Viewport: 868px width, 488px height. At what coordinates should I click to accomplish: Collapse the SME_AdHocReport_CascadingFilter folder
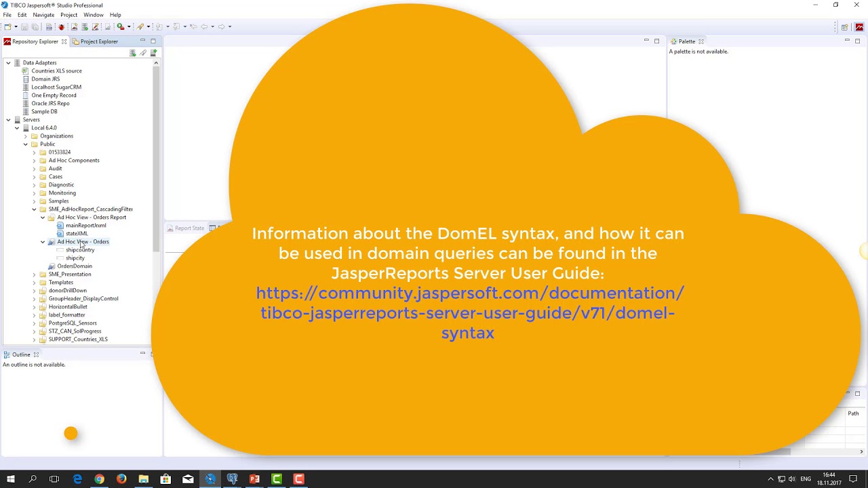tap(35, 209)
